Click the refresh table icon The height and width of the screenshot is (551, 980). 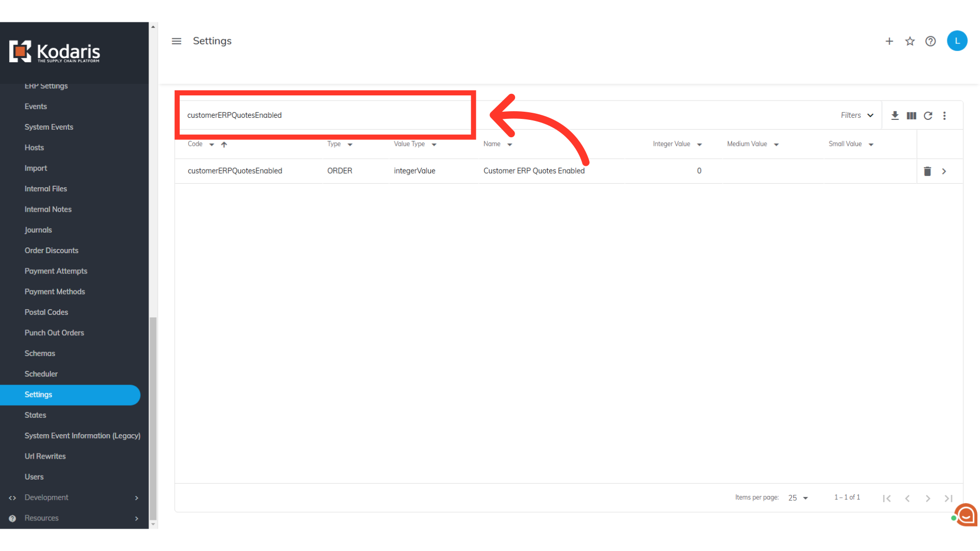pyautogui.click(x=928, y=116)
